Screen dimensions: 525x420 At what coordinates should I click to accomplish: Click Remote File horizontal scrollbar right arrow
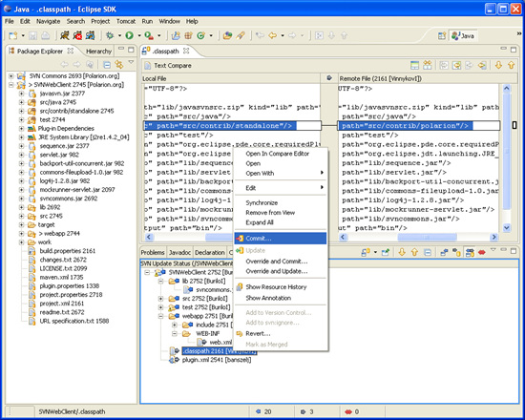click(493, 237)
